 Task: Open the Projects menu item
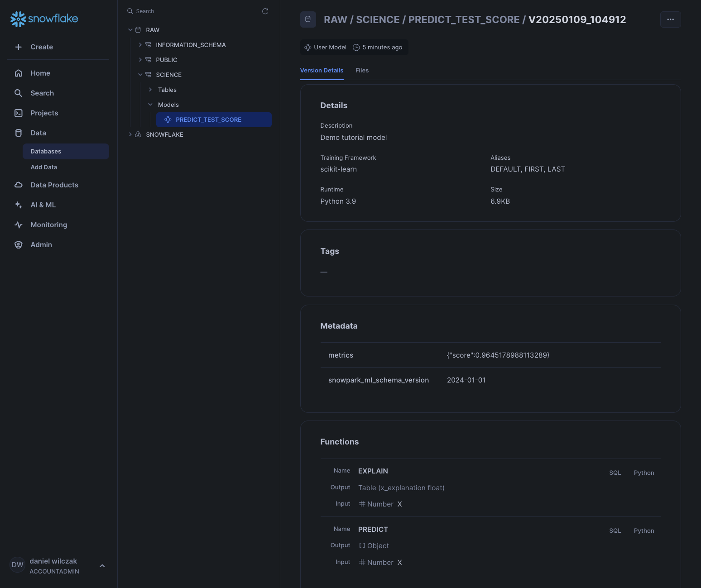(44, 113)
